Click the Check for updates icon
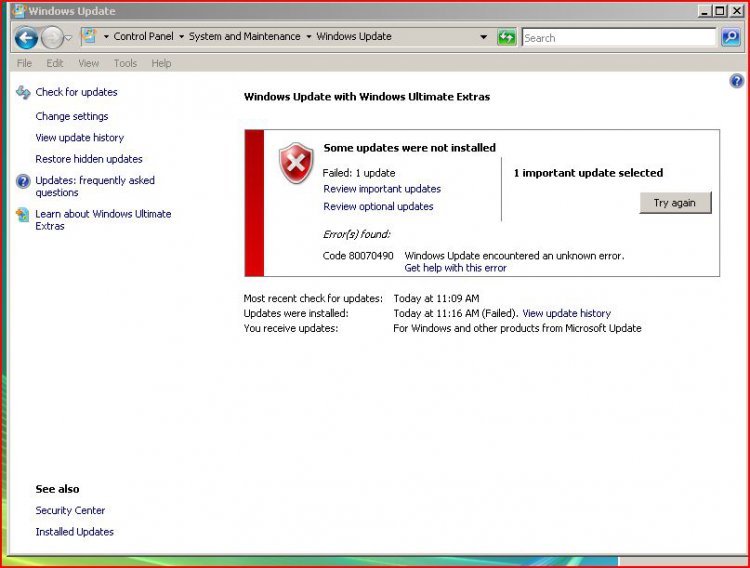Image resolution: width=750 pixels, height=568 pixels. click(x=23, y=92)
